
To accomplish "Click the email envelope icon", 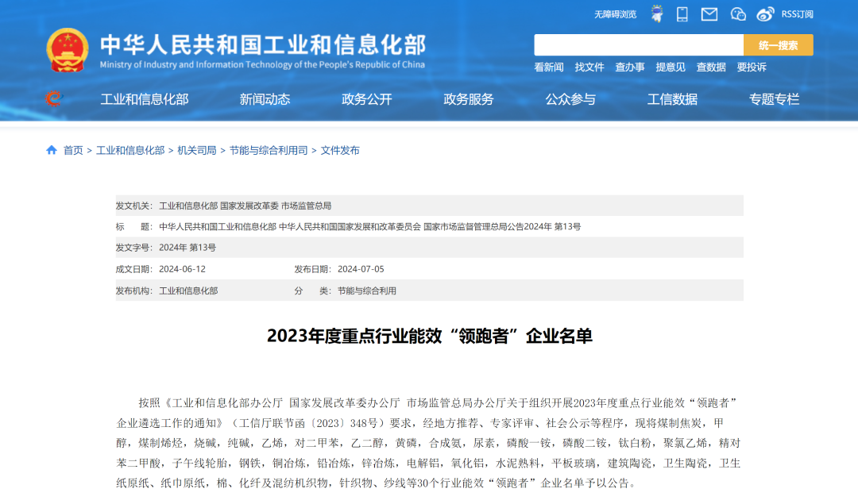I will tap(709, 13).
